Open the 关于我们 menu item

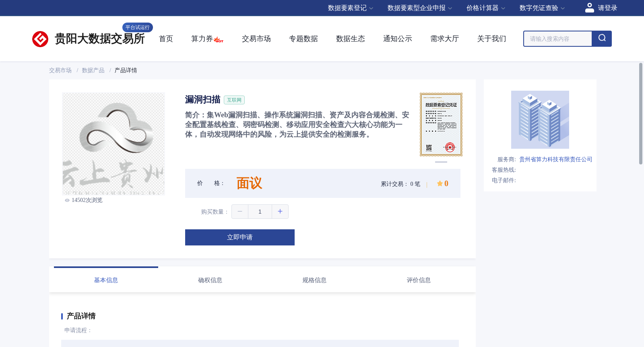[492, 39]
